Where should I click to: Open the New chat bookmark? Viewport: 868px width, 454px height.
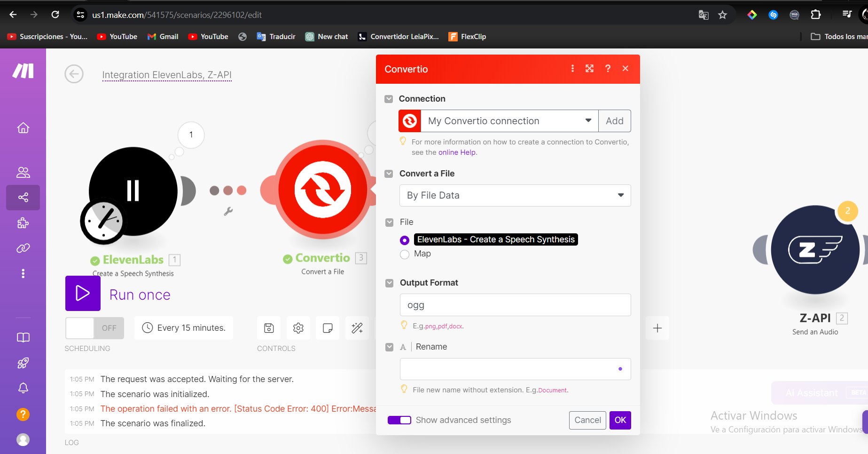click(327, 37)
